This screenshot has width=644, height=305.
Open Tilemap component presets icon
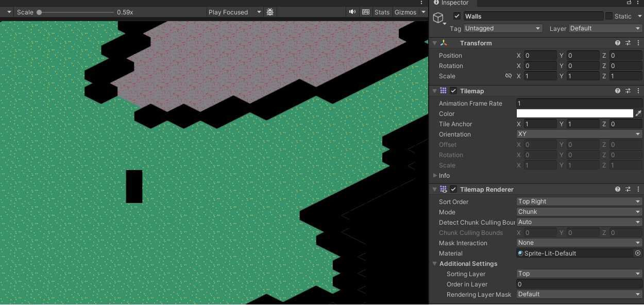pos(628,91)
